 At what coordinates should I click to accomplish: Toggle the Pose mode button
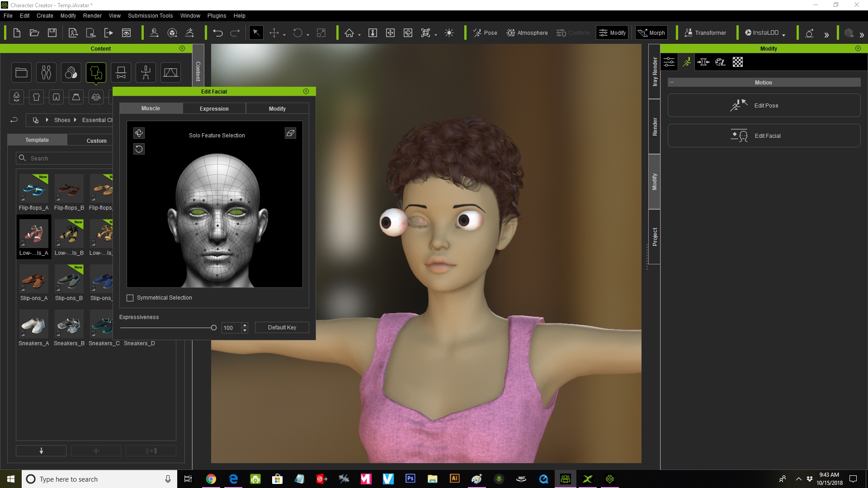click(485, 33)
